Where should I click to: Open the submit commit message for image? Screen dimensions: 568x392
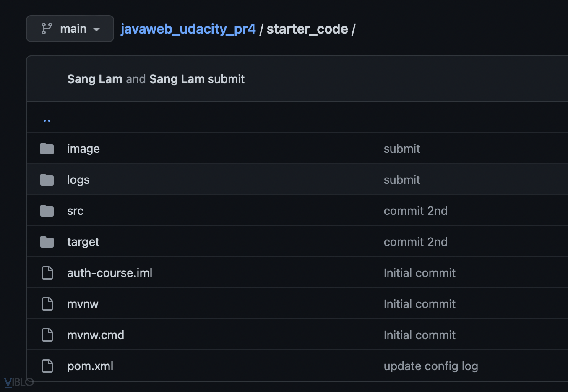(x=401, y=148)
